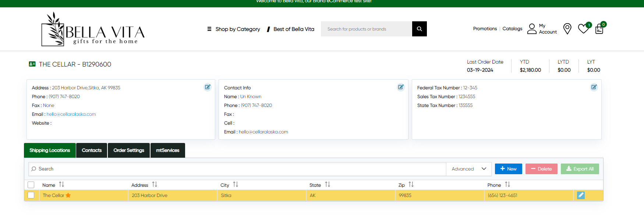Switch to the Shipping Locations tab

tap(50, 150)
